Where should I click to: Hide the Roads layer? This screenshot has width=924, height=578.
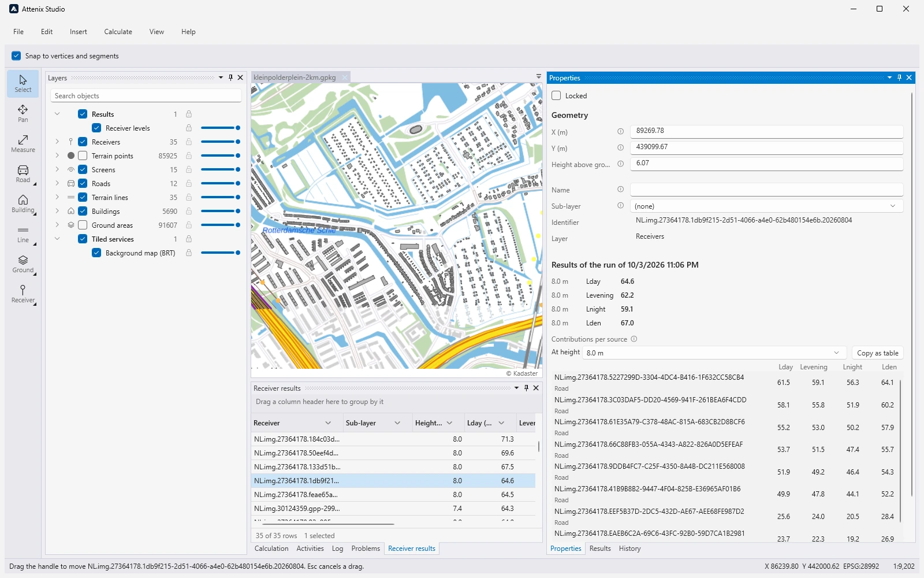coord(83,183)
